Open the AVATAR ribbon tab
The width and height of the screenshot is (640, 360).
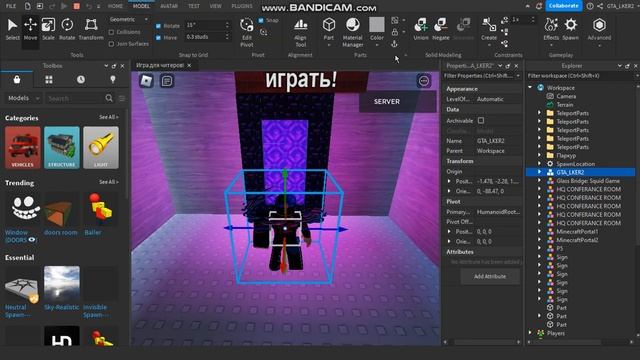click(169, 6)
